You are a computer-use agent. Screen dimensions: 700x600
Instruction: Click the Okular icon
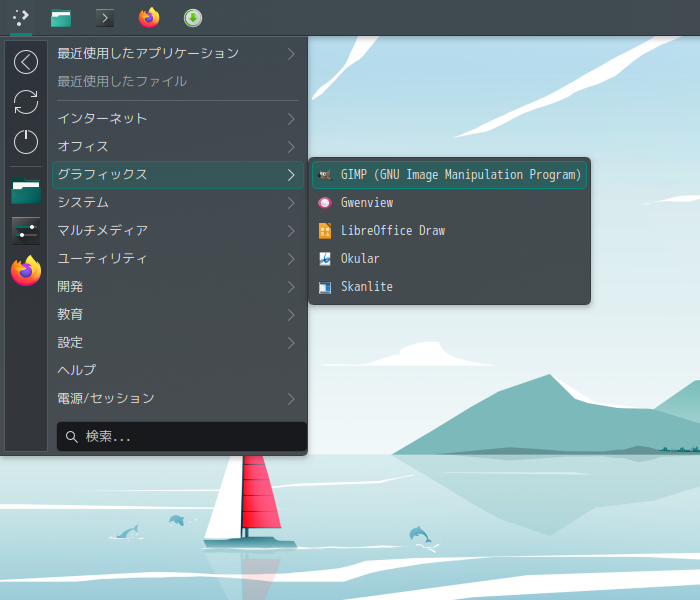coord(325,258)
